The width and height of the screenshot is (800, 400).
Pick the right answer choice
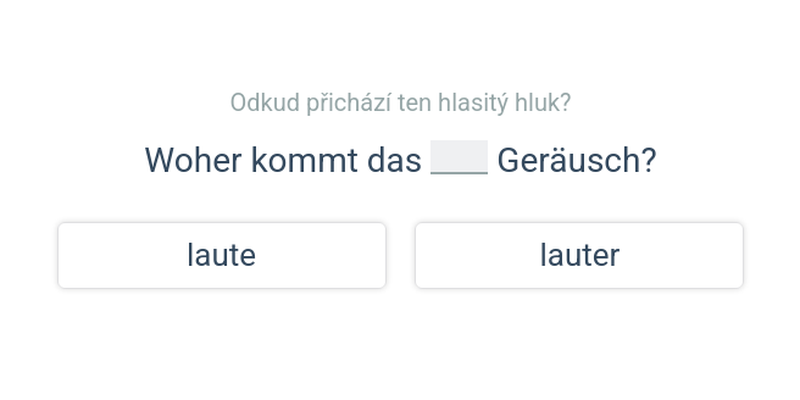(579, 255)
